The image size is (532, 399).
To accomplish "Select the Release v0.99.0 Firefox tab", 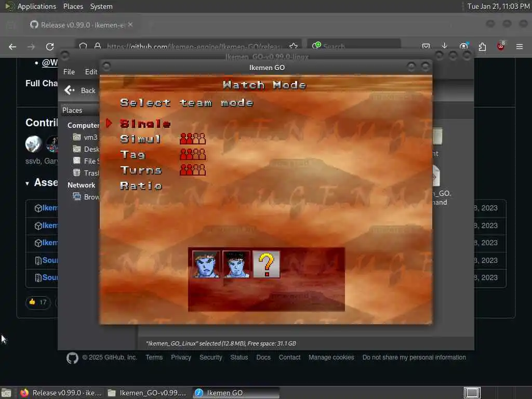I will 82,25.
